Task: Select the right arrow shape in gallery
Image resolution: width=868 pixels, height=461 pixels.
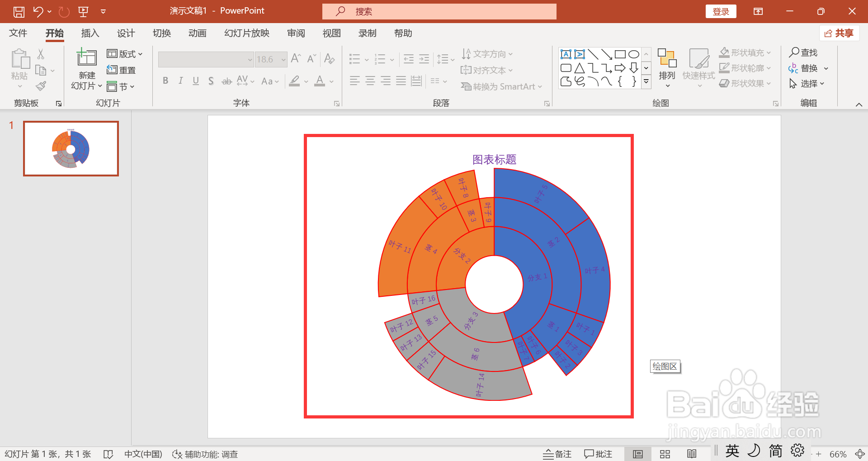Action: (620, 68)
